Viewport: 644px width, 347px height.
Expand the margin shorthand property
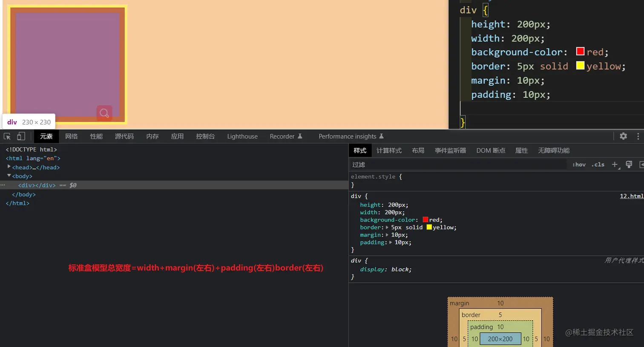click(387, 235)
